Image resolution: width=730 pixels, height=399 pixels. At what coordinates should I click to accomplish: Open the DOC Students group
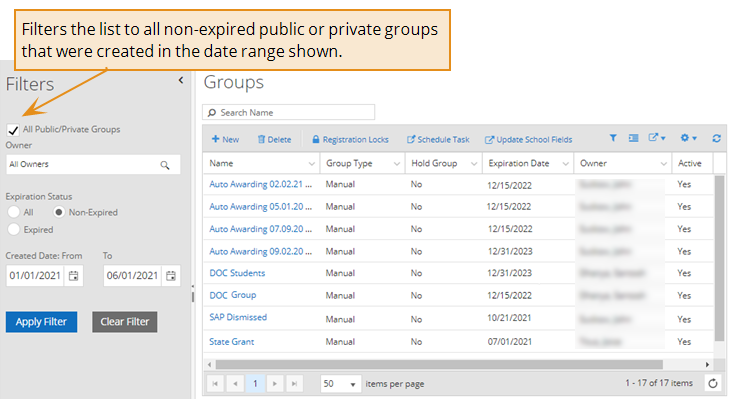click(237, 273)
